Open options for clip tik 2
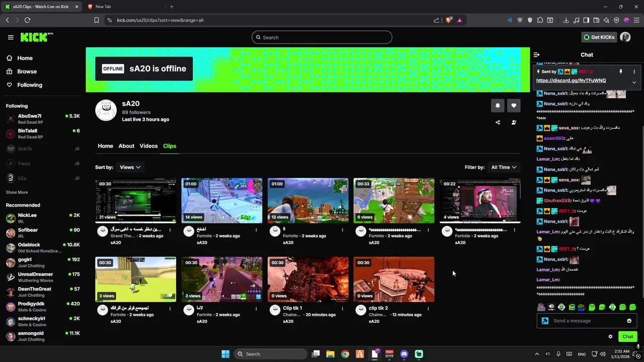The image size is (644, 362). coord(428,309)
